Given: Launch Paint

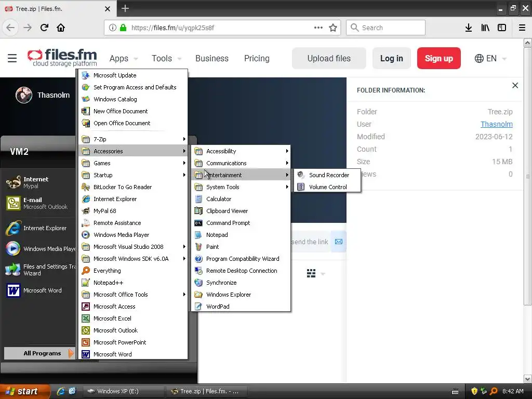Looking at the screenshot, I should pyautogui.click(x=241, y=247).
